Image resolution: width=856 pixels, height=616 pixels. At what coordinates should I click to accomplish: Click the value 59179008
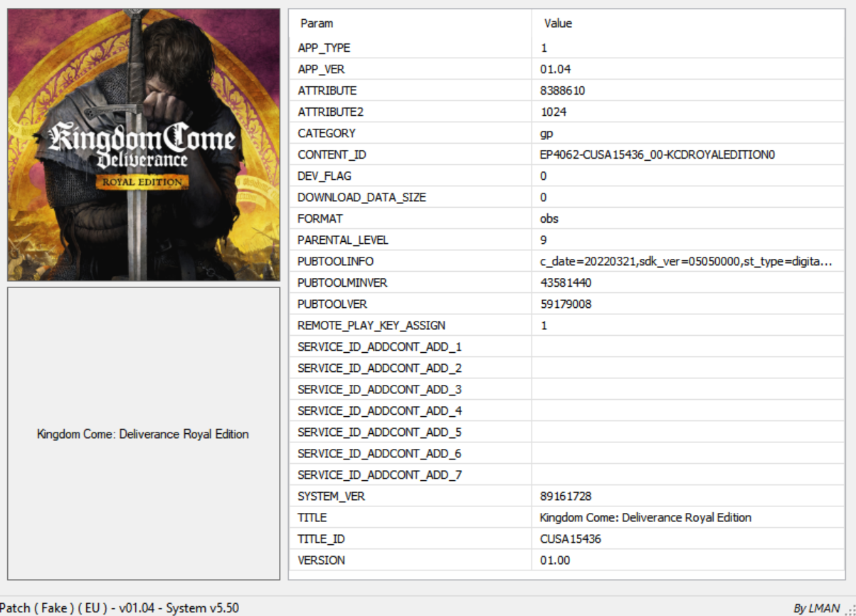pos(566,304)
